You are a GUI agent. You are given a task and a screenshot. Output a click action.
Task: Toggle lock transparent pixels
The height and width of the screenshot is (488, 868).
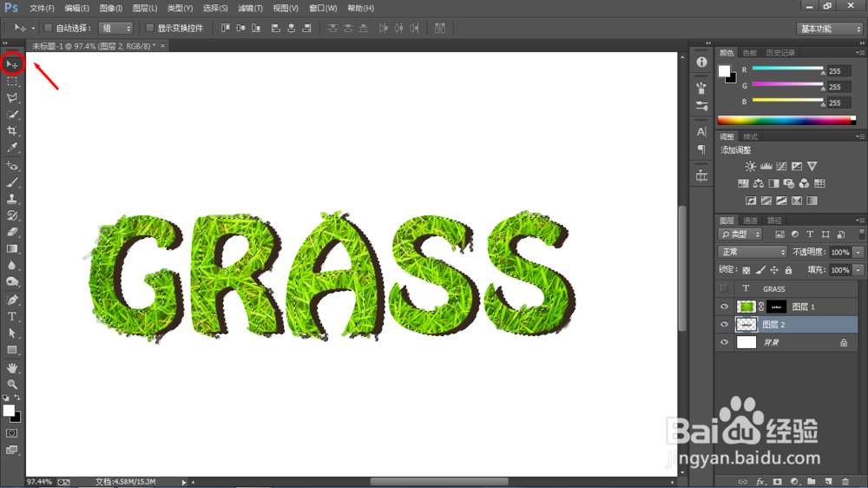[x=746, y=270]
